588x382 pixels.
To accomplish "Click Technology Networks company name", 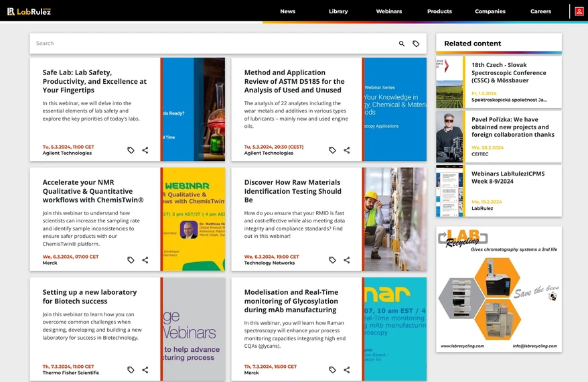I will (x=269, y=263).
